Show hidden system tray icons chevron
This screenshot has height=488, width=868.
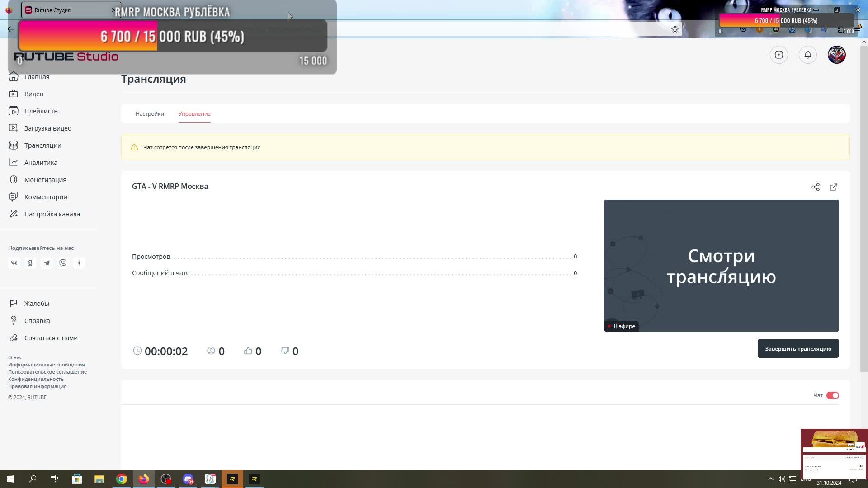770,479
